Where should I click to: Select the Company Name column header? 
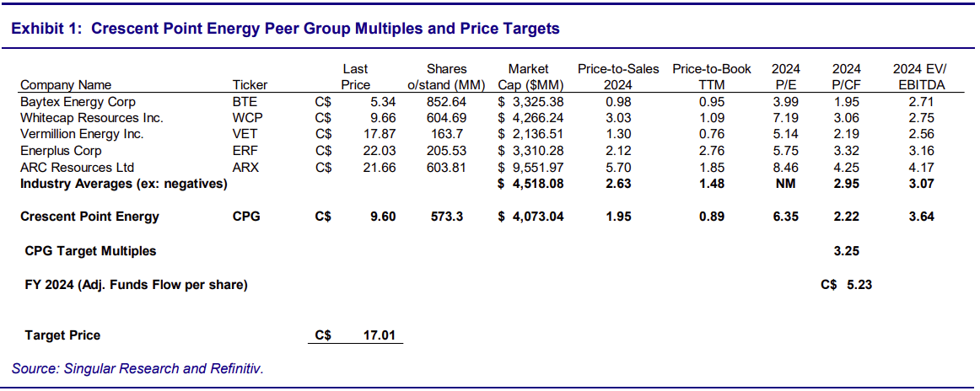(x=66, y=84)
